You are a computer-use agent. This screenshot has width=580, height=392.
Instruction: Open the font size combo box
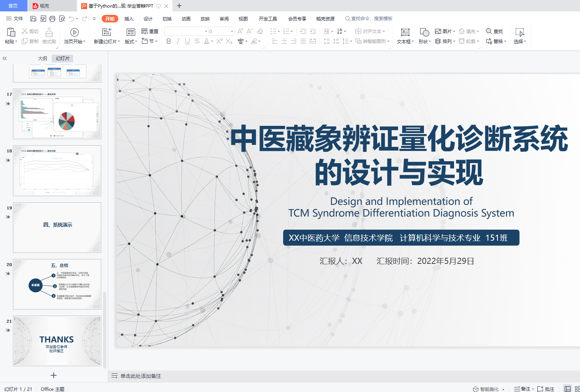click(x=221, y=31)
